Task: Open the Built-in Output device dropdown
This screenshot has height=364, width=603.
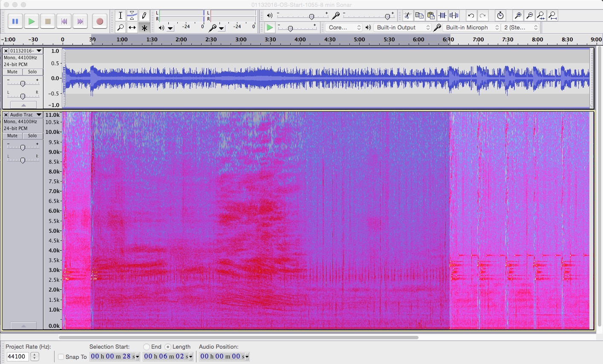Action: click(x=403, y=27)
